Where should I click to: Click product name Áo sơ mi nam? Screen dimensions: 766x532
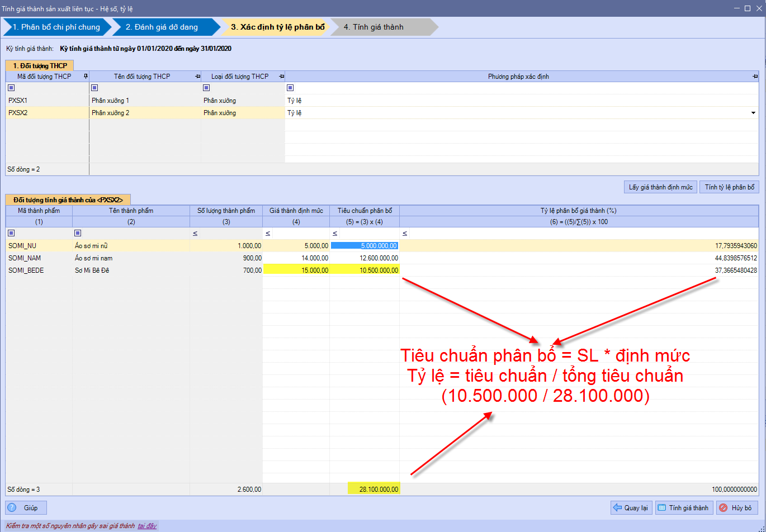pyautogui.click(x=131, y=258)
